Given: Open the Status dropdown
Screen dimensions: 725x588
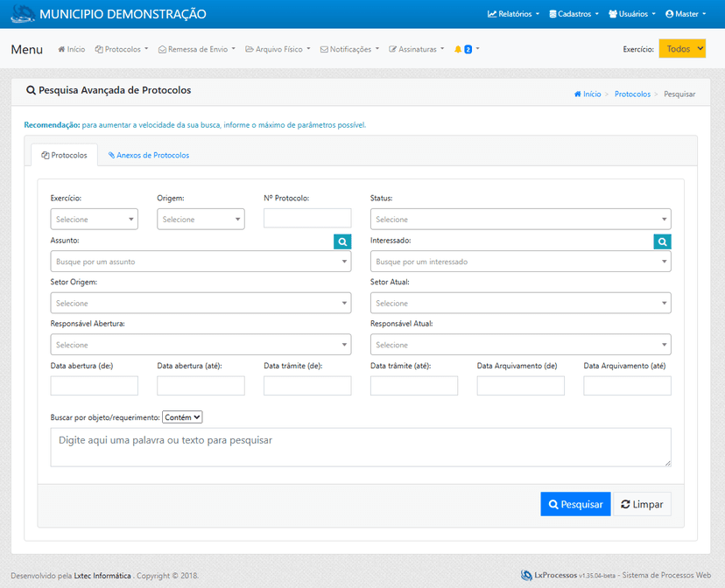Looking at the screenshot, I should (x=521, y=219).
